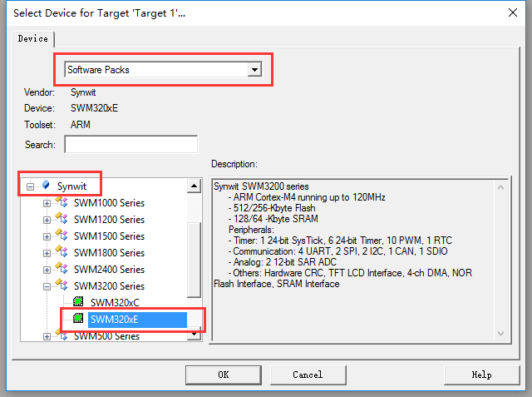The image size is (532, 397).
Task: Expand the SWM1200 Series node
Action: click(47, 220)
